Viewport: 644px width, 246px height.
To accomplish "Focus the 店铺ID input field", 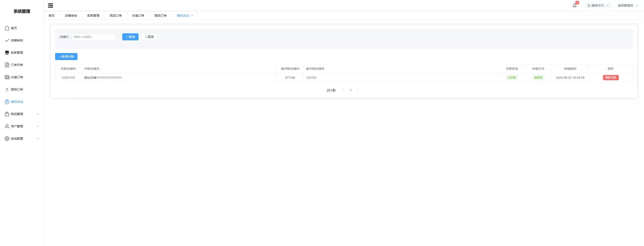I will coord(93,37).
